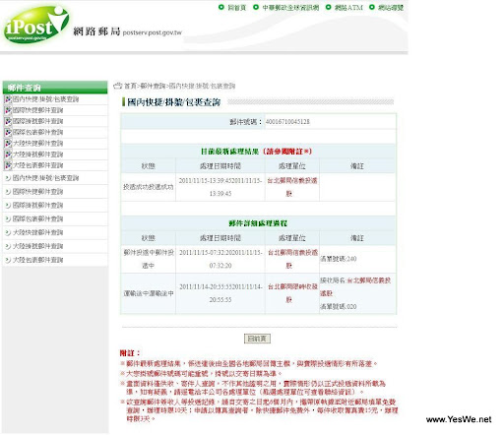Click 郵件查詢 in the breadcrumb
504x435 pixels.
click(153, 86)
